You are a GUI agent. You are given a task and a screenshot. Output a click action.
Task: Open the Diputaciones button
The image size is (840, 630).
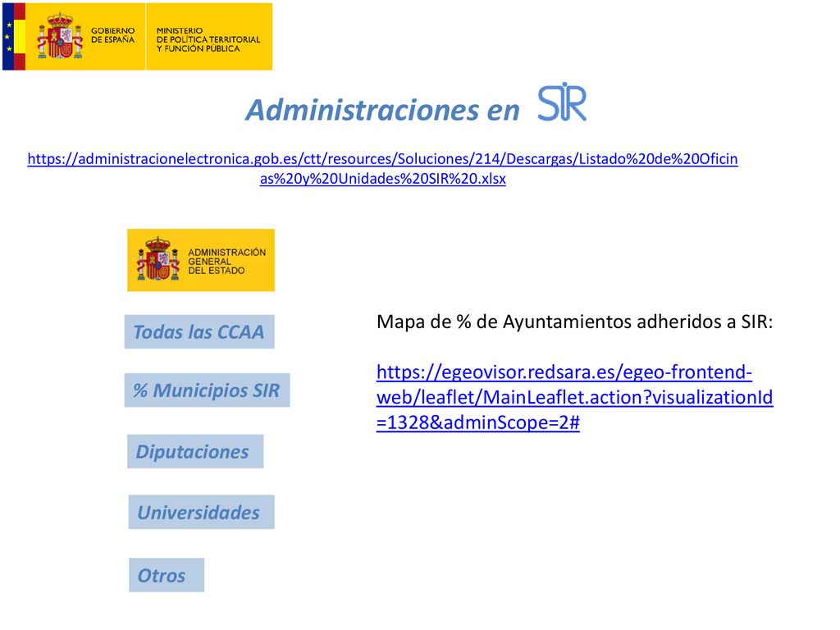pos(195,451)
